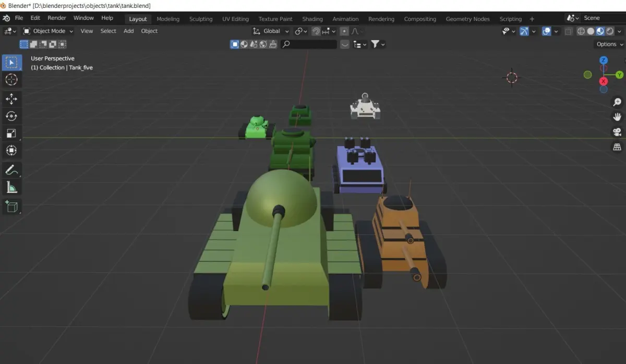The width and height of the screenshot is (626, 364).
Task: Open the File menu
Action: click(19, 18)
